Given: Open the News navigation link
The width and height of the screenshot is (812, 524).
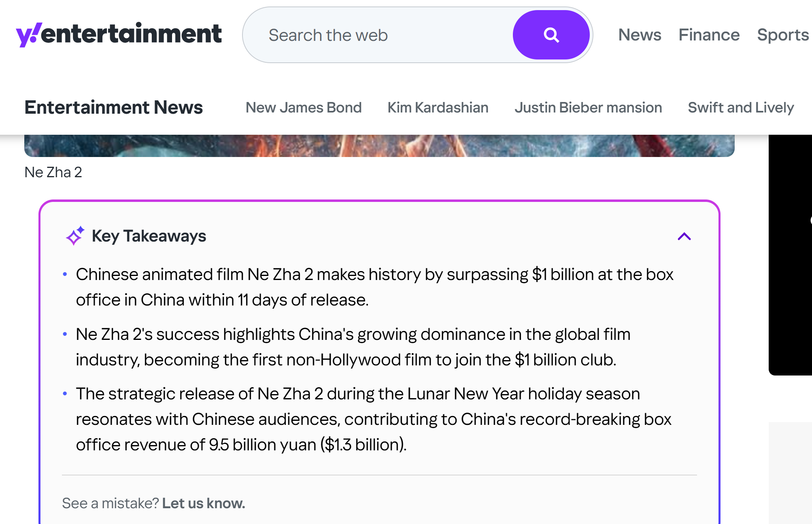Looking at the screenshot, I should (x=640, y=35).
